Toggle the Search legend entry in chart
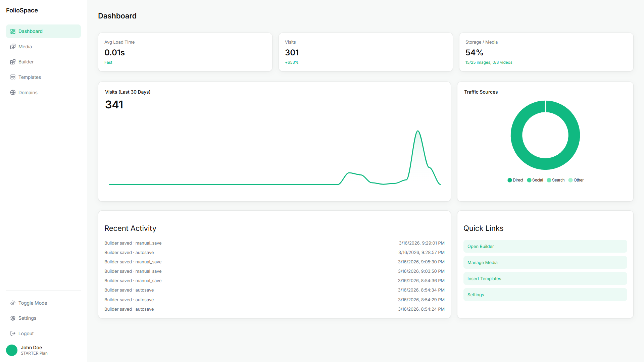The height and width of the screenshot is (362, 644). tap(555, 180)
